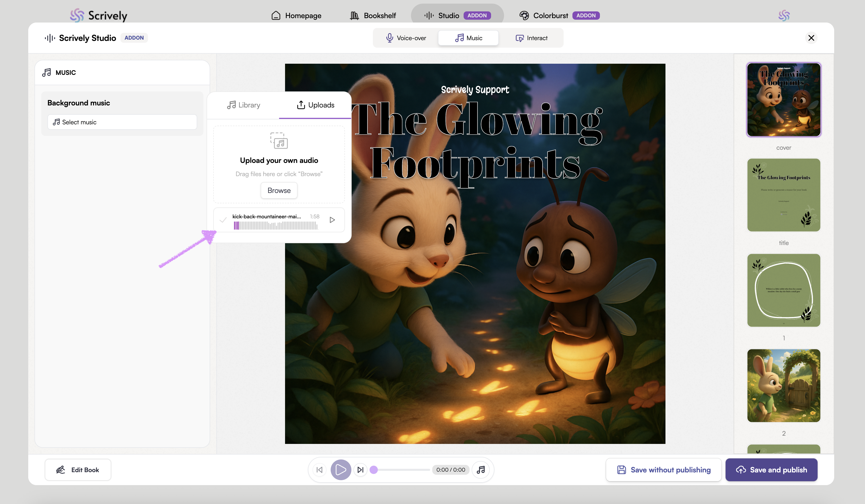Click the skip to next page icon
Image resolution: width=865 pixels, height=504 pixels.
point(360,470)
